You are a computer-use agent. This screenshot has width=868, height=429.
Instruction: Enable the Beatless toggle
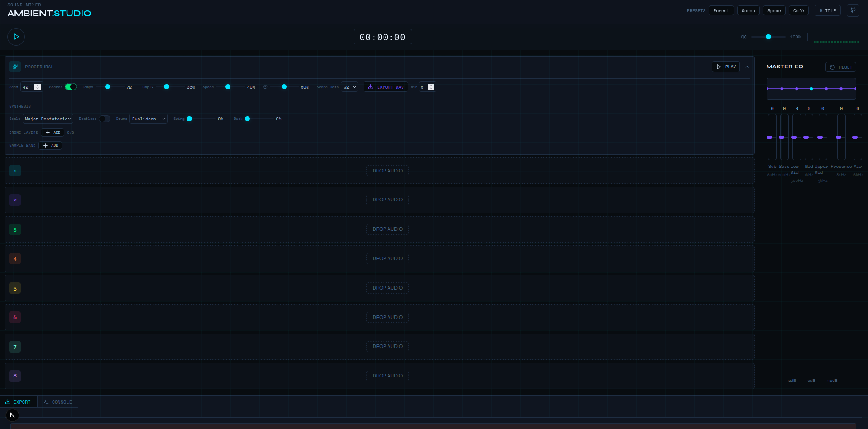(x=105, y=119)
